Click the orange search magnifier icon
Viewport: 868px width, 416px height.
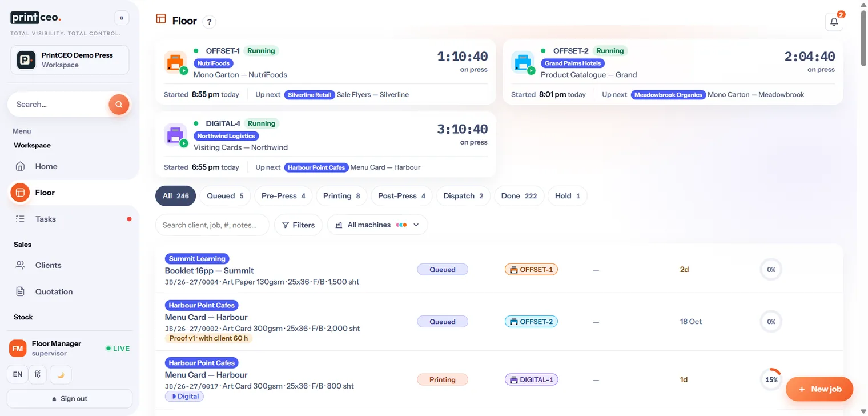[x=119, y=105]
